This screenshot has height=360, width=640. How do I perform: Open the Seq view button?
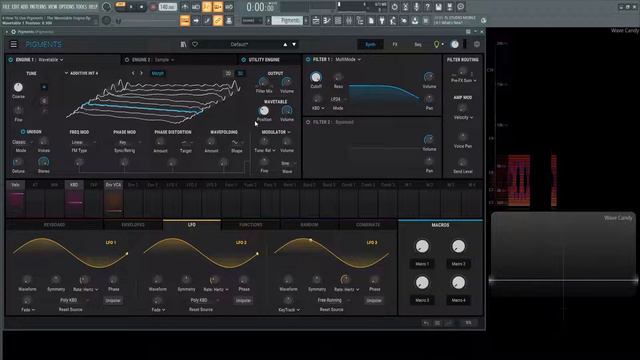pyautogui.click(x=418, y=44)
